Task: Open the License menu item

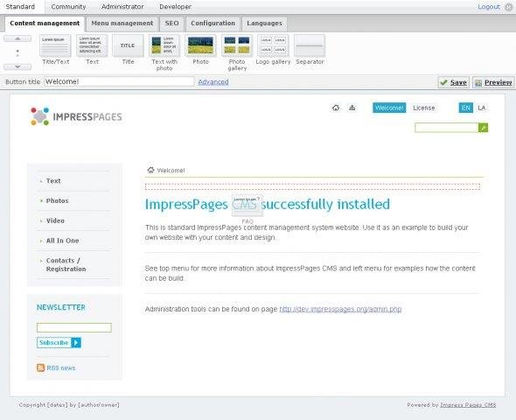Action: [424, 108]
